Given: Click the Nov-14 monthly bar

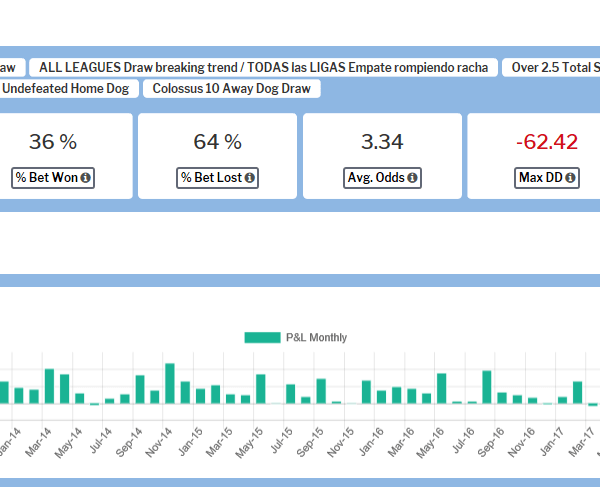Looking at the screenshot, I should (x=170, y=383).
